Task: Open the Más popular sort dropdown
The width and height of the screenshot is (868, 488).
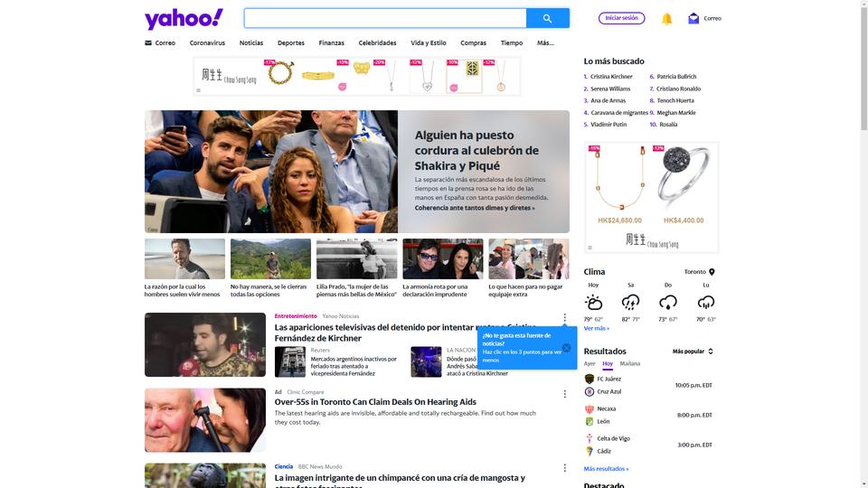Action: (693, 352)
